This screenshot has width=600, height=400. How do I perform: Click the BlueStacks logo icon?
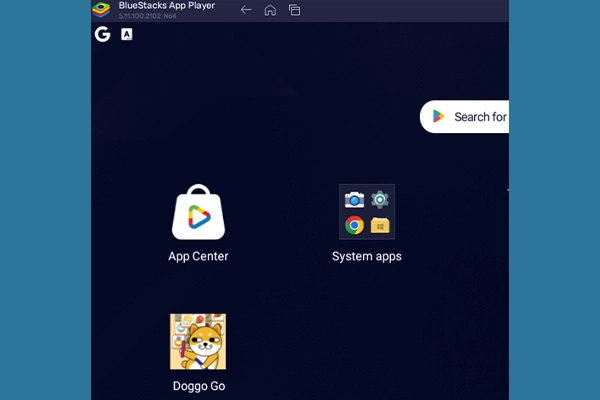coord(101,10)
